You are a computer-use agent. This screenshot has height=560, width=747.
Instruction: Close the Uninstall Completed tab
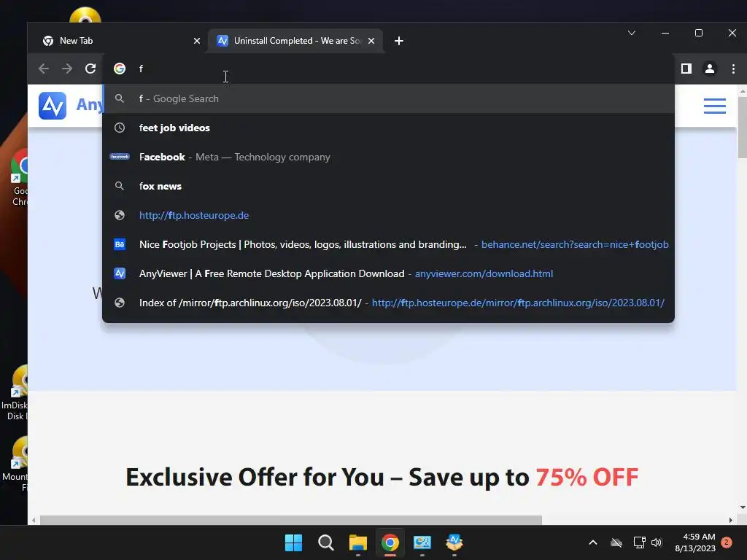tap(371, 41)
